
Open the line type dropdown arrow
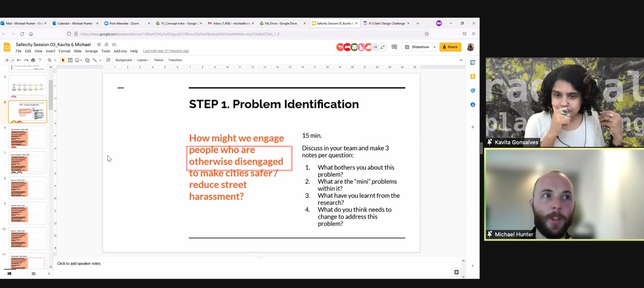coord(100,60)
